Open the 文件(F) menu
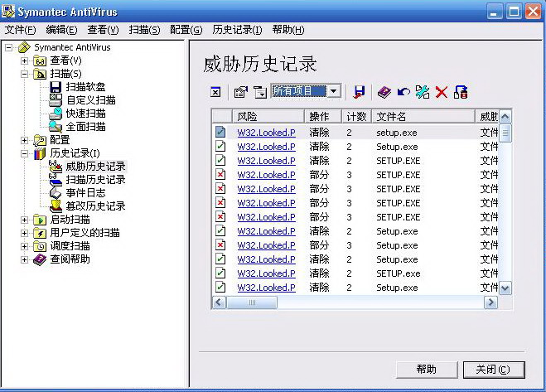546x392 pixels. pyautogui.click(x=20, y=30)
